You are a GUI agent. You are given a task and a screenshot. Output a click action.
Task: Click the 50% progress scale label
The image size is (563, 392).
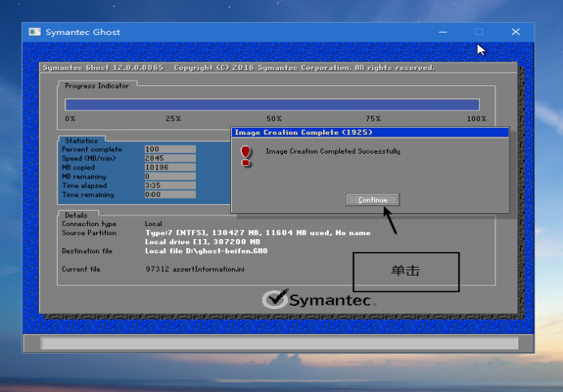274,119
